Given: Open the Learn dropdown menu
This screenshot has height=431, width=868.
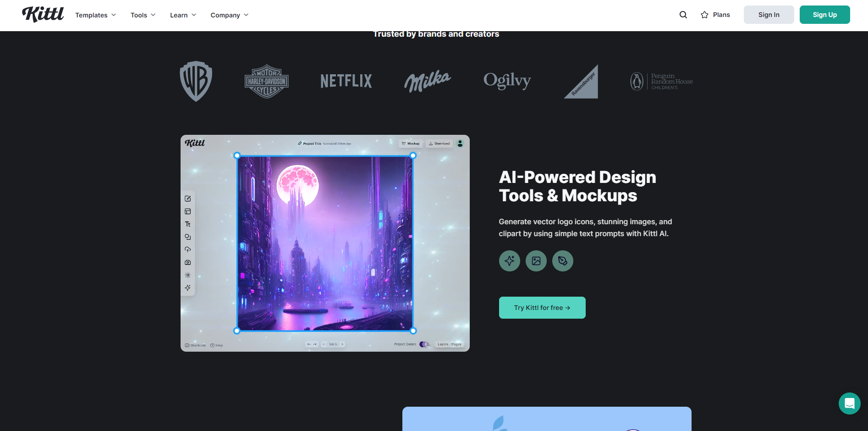Looking at the screenshot, I should click(x=183, y=15).
